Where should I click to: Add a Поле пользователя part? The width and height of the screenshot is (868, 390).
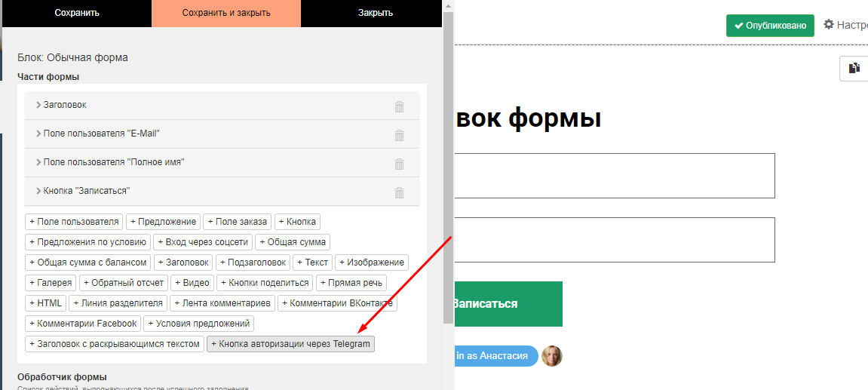point(74,222)
